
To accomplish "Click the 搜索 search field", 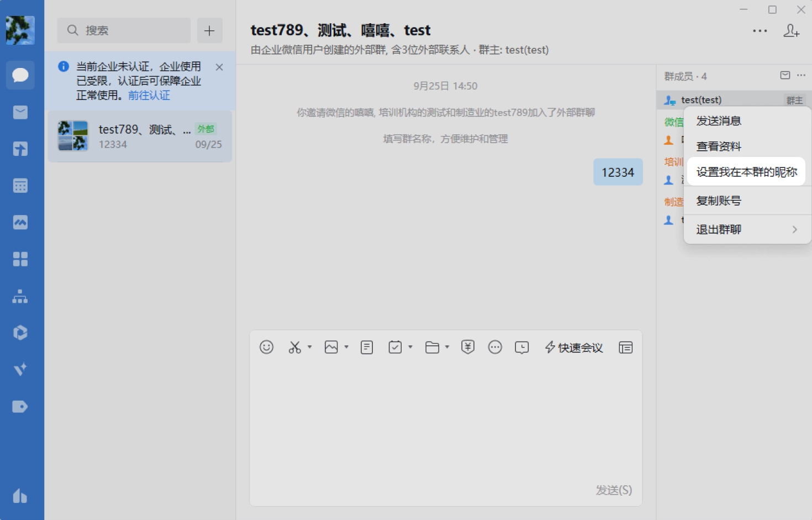I will click(x=123, y=30).
